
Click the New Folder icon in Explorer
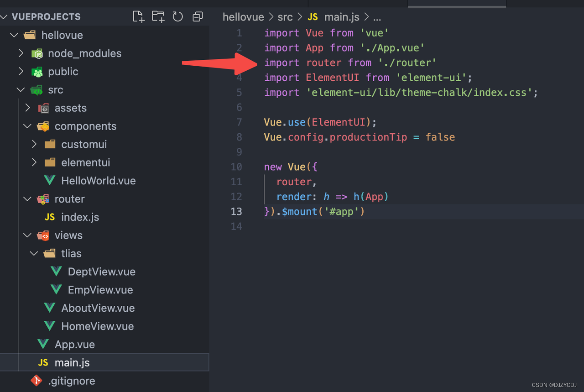158,16
